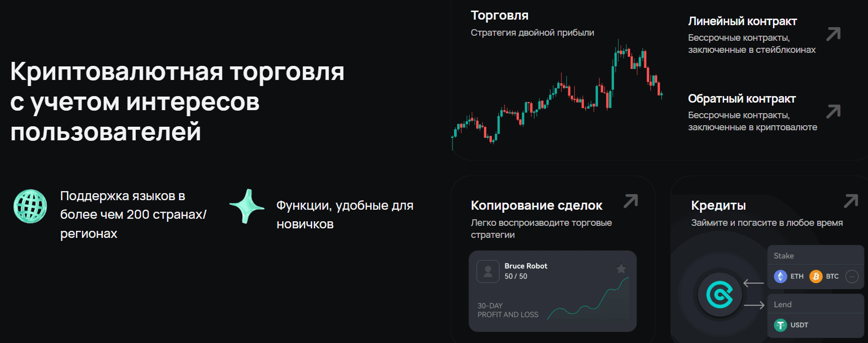Click the Торговля section heading
The width and height of the screenshot is (868, 343).
499,16
